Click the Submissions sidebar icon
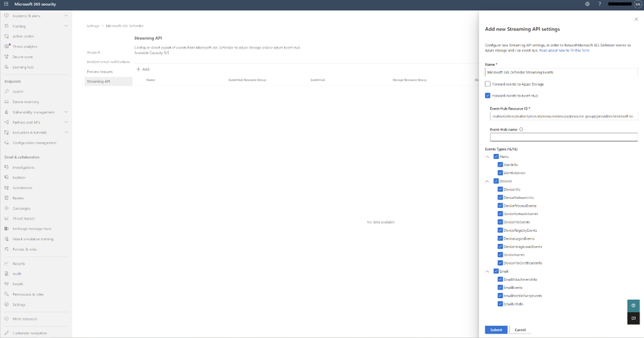Image resolution: width=644 pixels, height=338 pixels. [6, 188]
